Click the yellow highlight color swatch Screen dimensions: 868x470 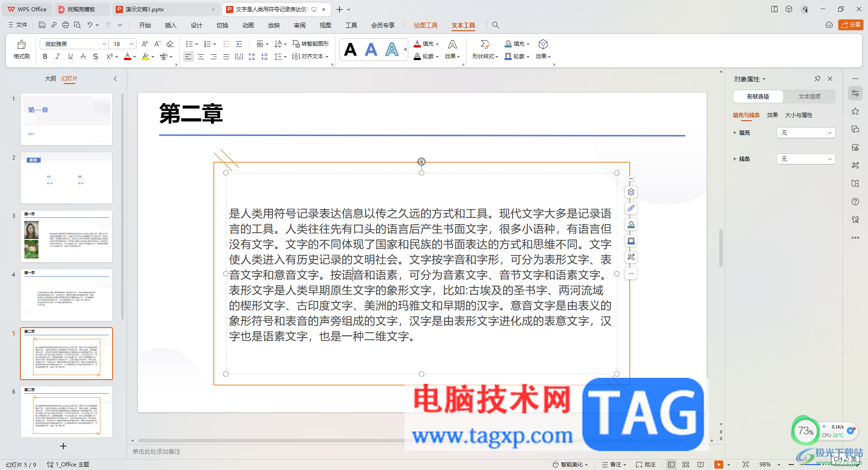point(146,56)
